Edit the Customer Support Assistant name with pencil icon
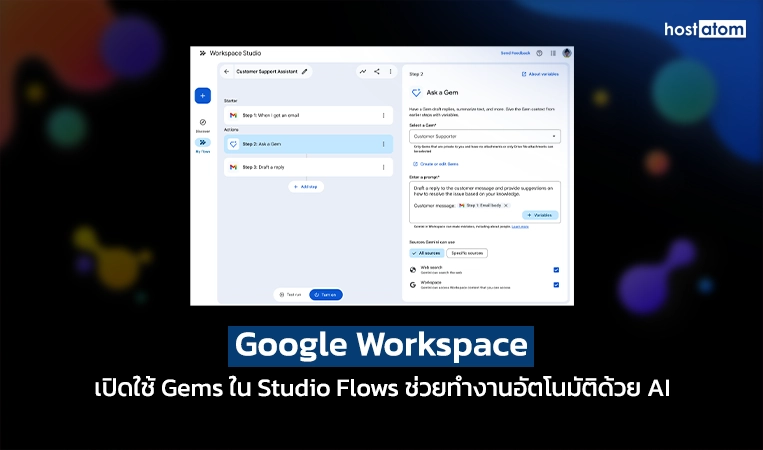Screen dimensions: 763x450 click(x=305, y=72)
